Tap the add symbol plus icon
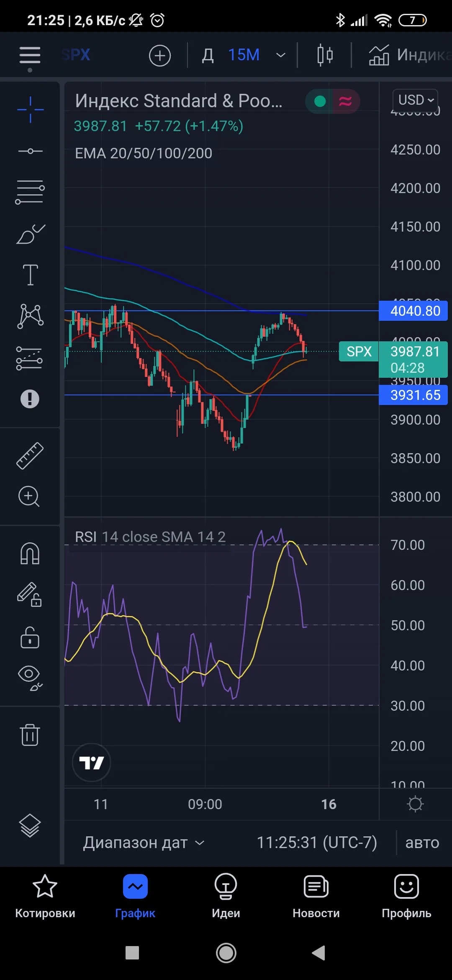 [x=160, y=55]
